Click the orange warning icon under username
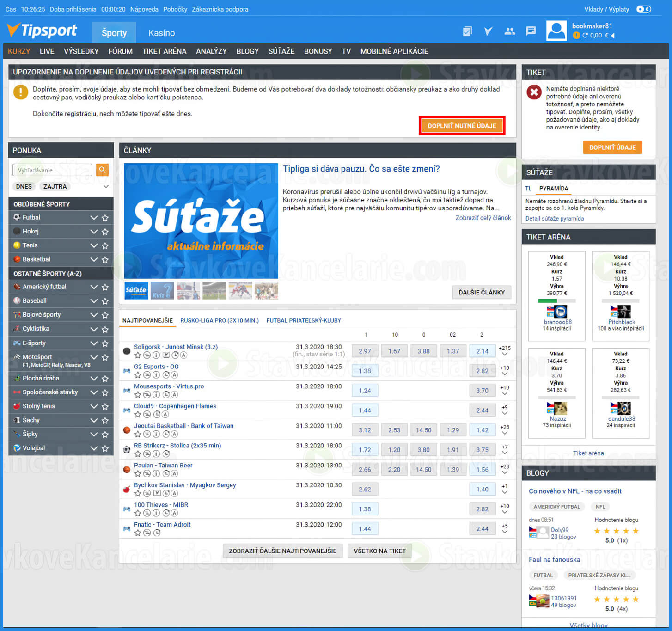 (576, 35)
